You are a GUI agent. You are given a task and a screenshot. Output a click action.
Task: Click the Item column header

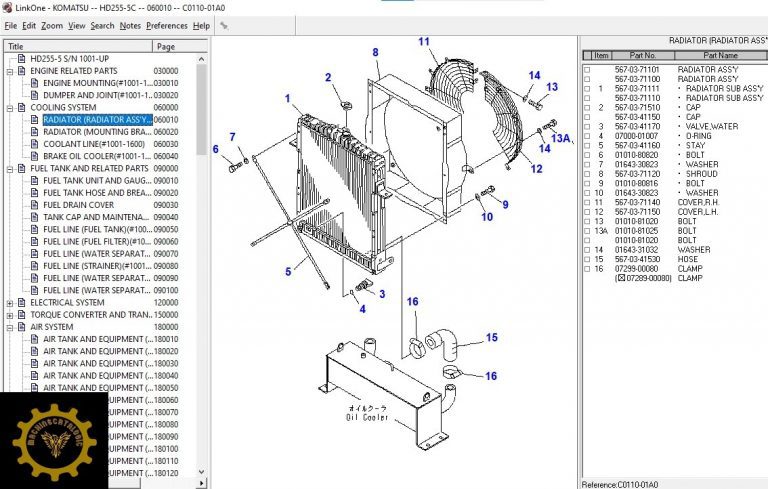(601, 55)
